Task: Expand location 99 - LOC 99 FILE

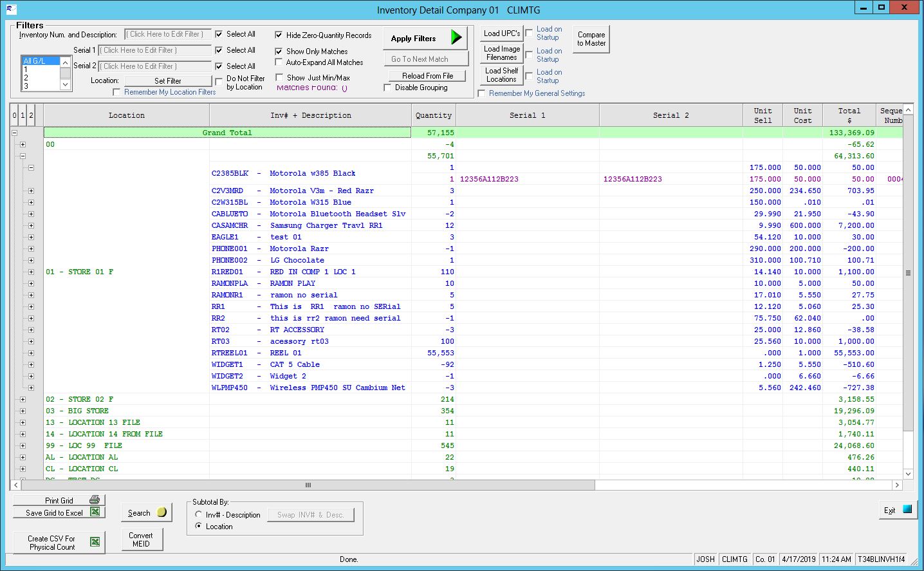Action: coord(23,445)
